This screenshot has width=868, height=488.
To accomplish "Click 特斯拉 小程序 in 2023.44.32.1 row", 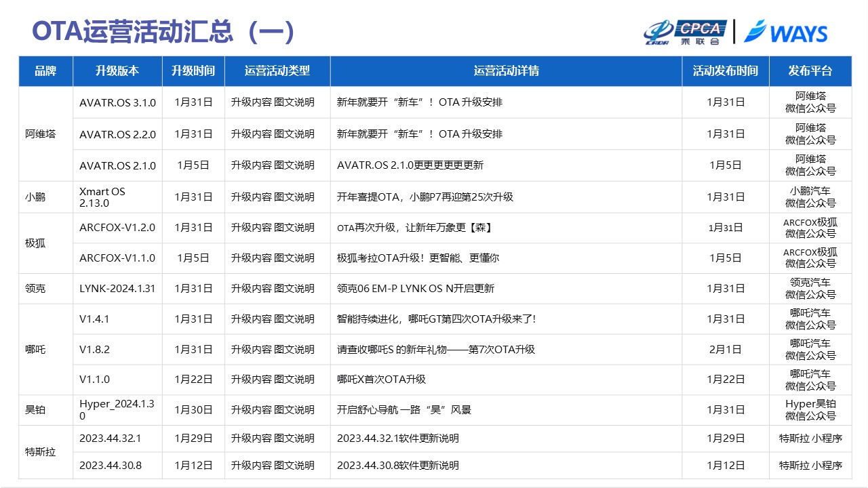I will [x=810, y=439].
